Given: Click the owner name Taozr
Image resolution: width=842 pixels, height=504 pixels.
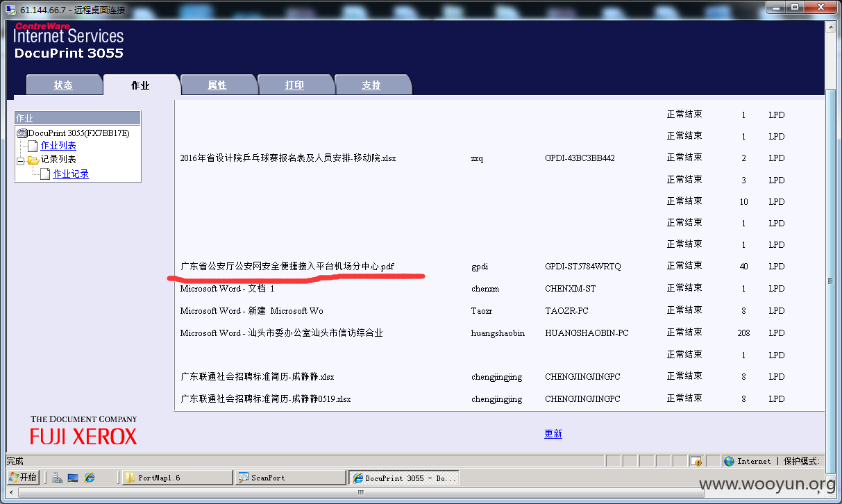Looking at the screenshot, I should pyautogui.click(x=482, y=311).
